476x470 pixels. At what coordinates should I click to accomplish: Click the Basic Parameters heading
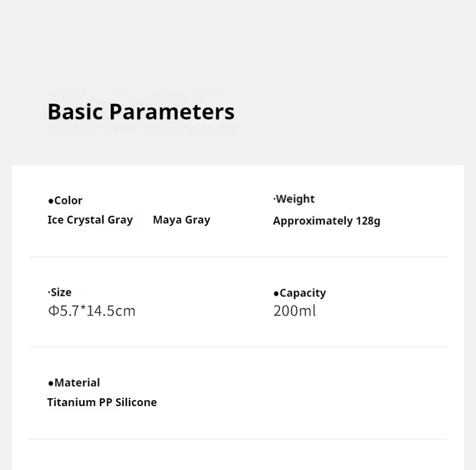click(141, 112)
